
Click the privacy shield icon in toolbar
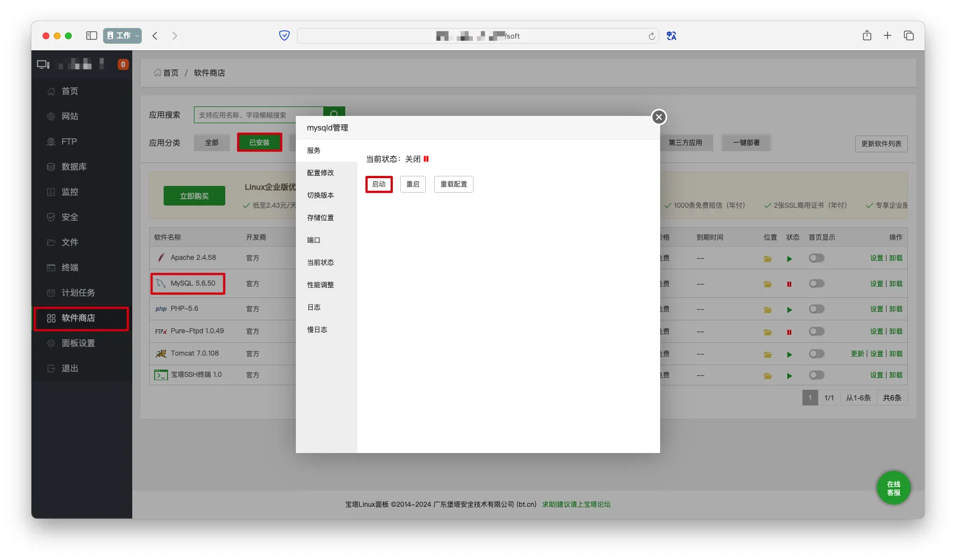[284, 36]
